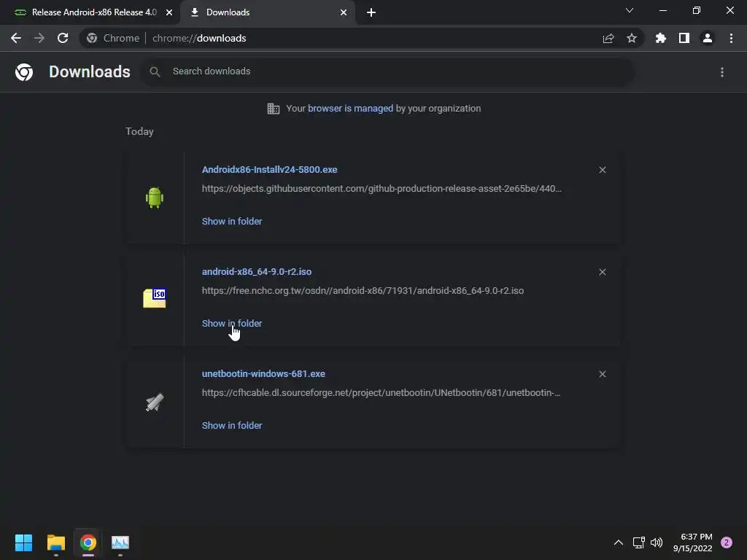The width and height of the screenshot is (747, 560).
Task: Open the 'browser is managed' link
Action: 351,109
